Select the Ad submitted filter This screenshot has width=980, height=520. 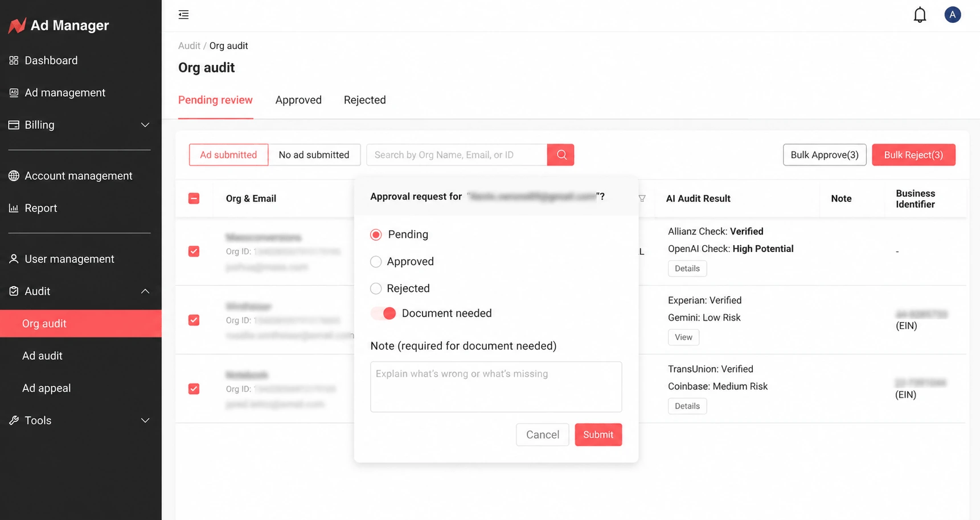coord(228,155)
